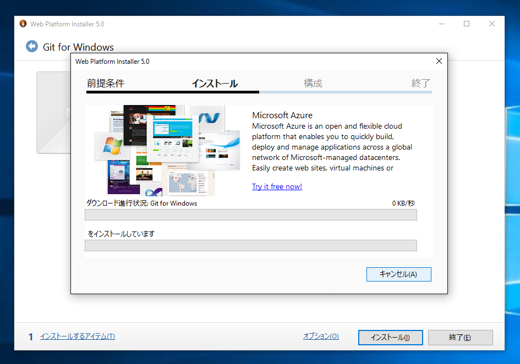Click the 終了(E) button in the main window

pyautogui.click(x=460, y=337)
